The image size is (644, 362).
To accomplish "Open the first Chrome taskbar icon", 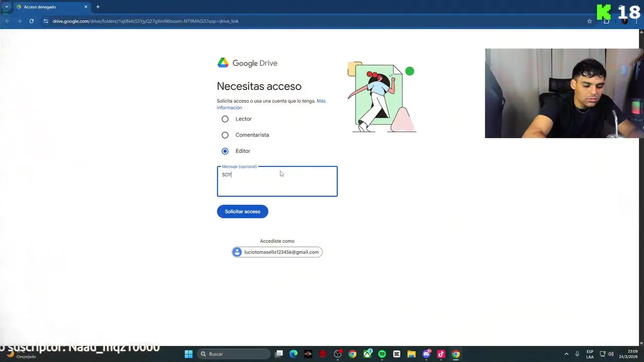I will tap(353, 354).
